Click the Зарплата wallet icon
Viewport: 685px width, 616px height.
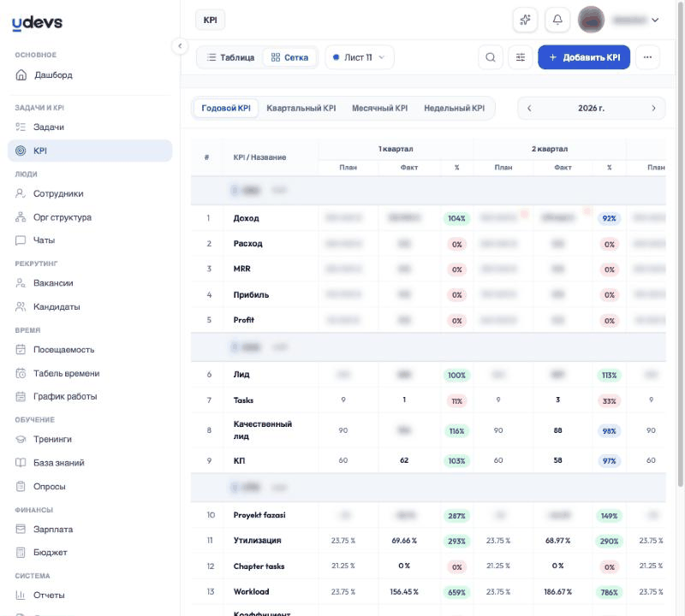click(x=21, y=529)
